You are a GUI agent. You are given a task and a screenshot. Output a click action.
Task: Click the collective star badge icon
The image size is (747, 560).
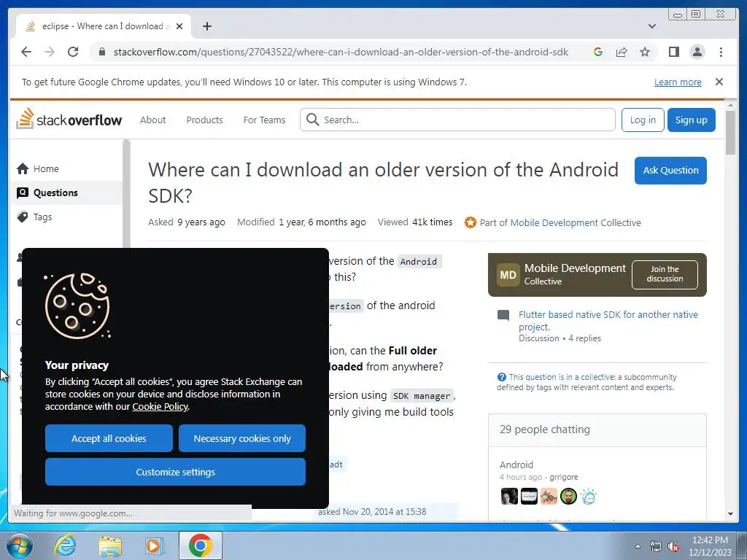click(471, 222)
